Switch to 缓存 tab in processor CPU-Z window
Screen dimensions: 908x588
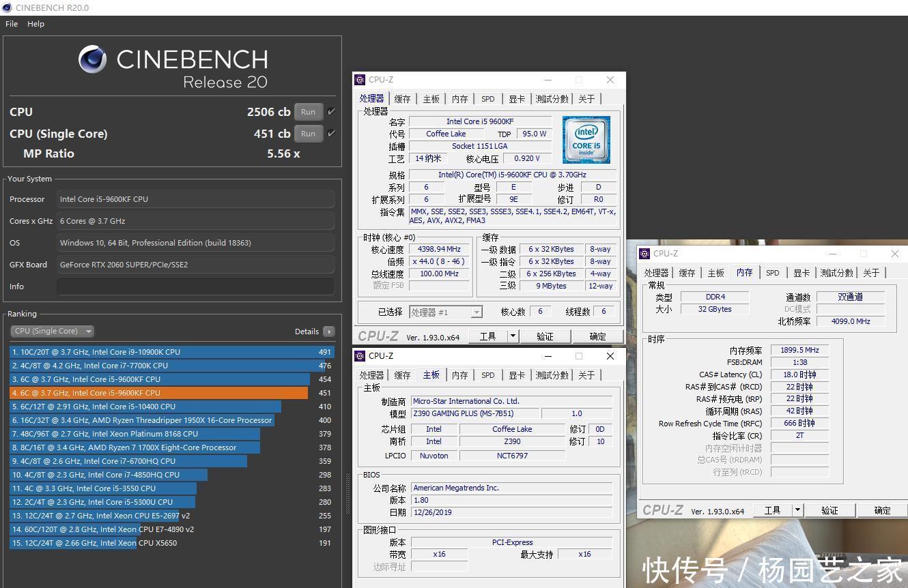point(402,99)
